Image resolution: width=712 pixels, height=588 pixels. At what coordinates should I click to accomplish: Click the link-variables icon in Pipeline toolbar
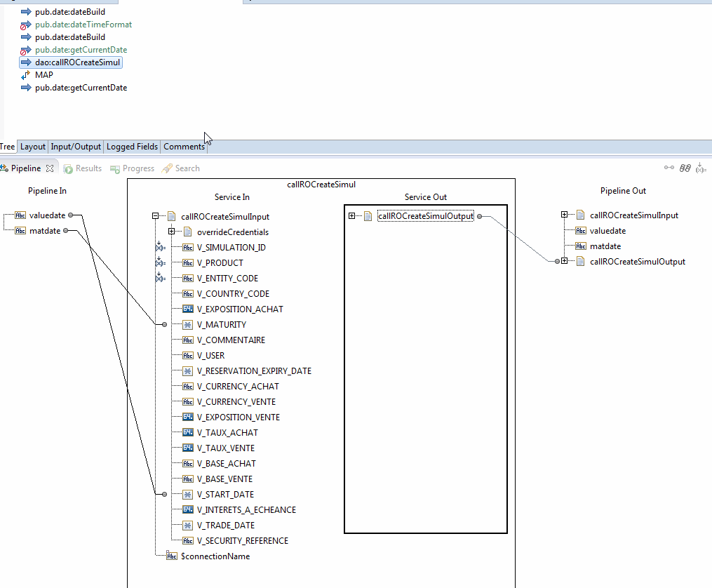pos(669,168)
